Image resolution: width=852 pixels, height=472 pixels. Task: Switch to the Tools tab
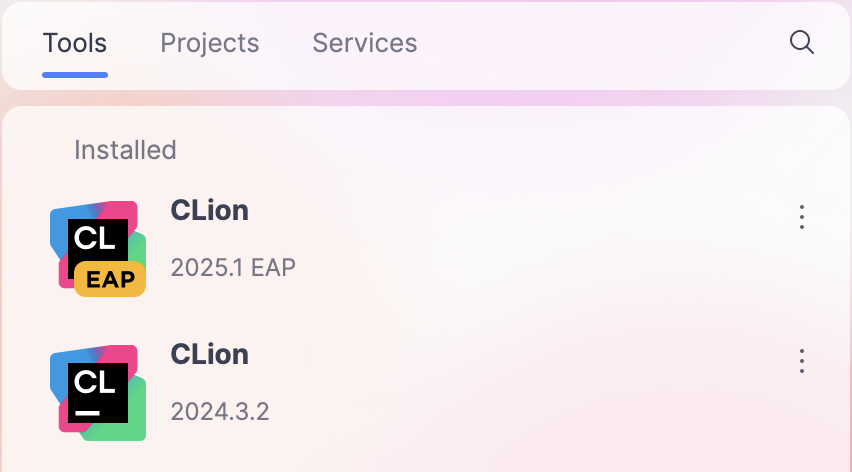click(75, 43)
